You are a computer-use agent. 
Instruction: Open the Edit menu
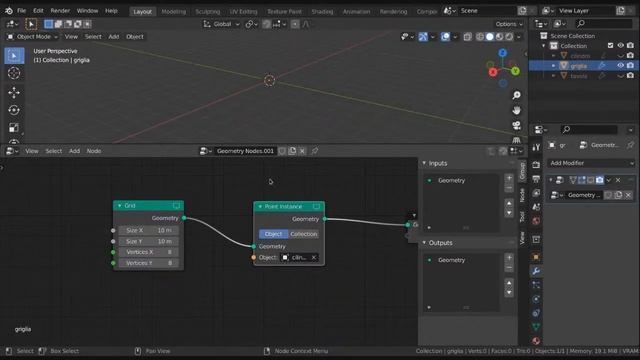pos(38,11)
